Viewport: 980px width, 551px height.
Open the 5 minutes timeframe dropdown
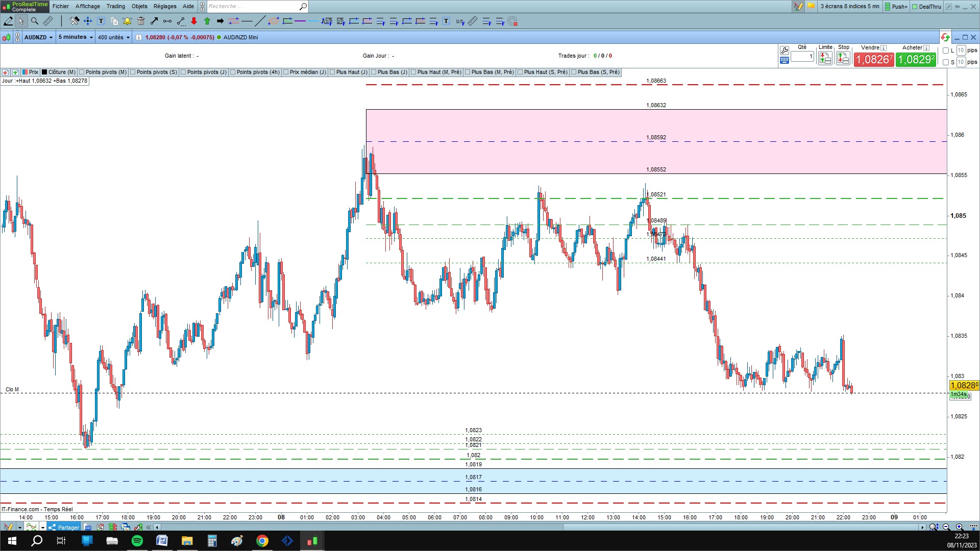coord(76,37)
